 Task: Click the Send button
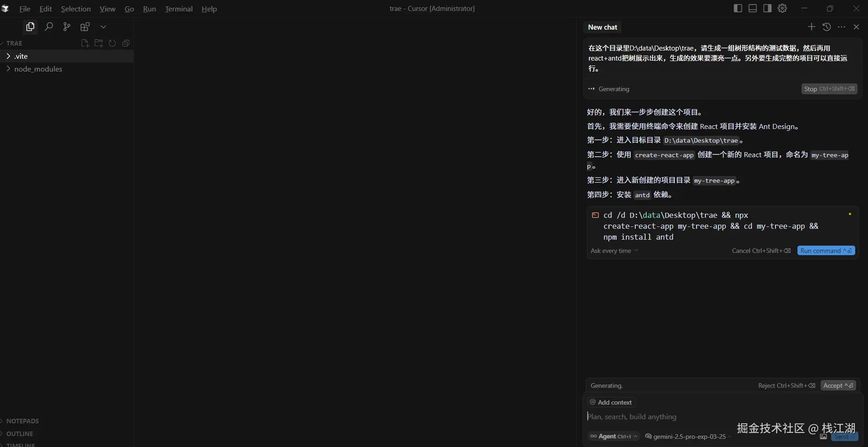[844, 437]
